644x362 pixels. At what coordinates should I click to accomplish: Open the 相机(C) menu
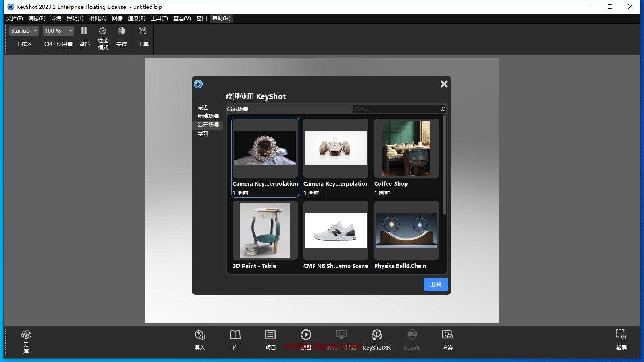[97, 19]
